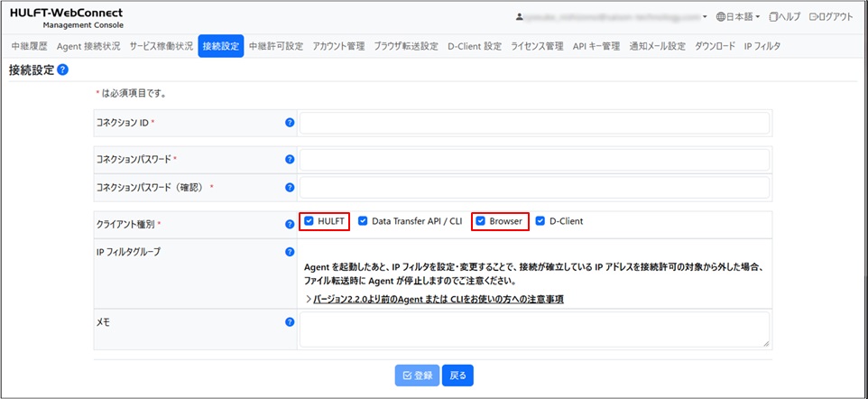
Task: Click ログアウト to sign out
Action: (x=832, y=16)
